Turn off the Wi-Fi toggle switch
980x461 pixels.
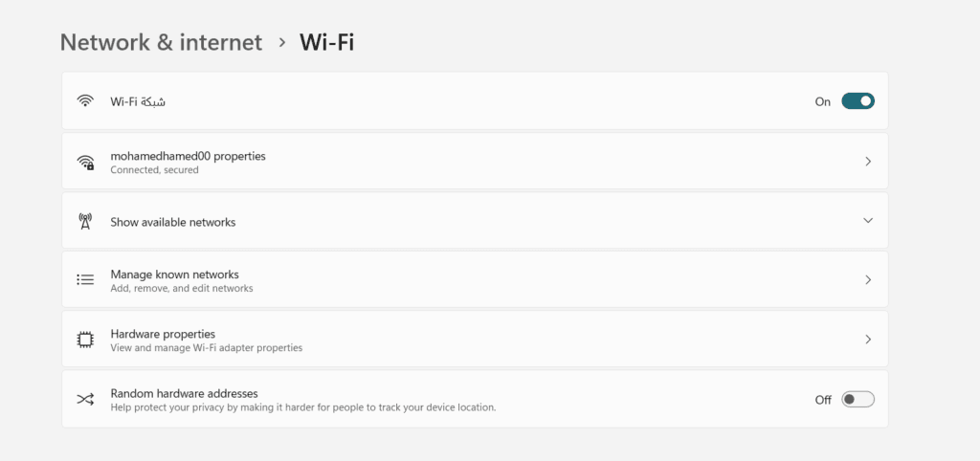(x=857, y=101)
